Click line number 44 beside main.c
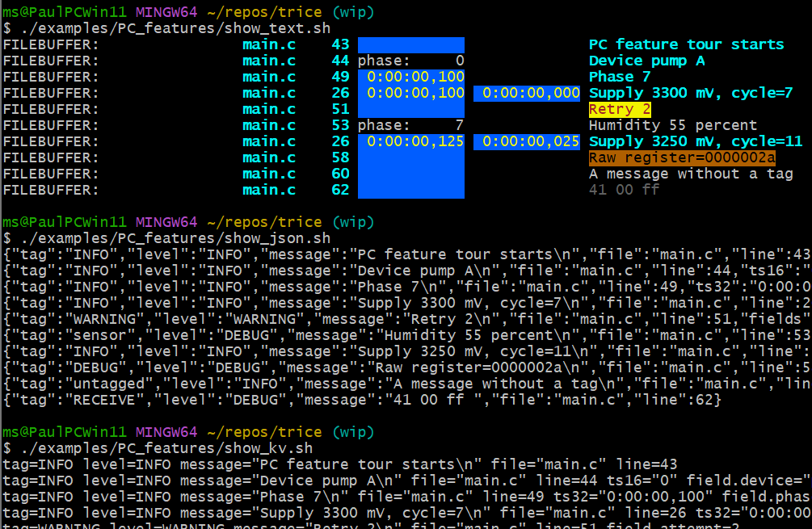This screenshot has height=529, width=812. click(x=340, y=61)
